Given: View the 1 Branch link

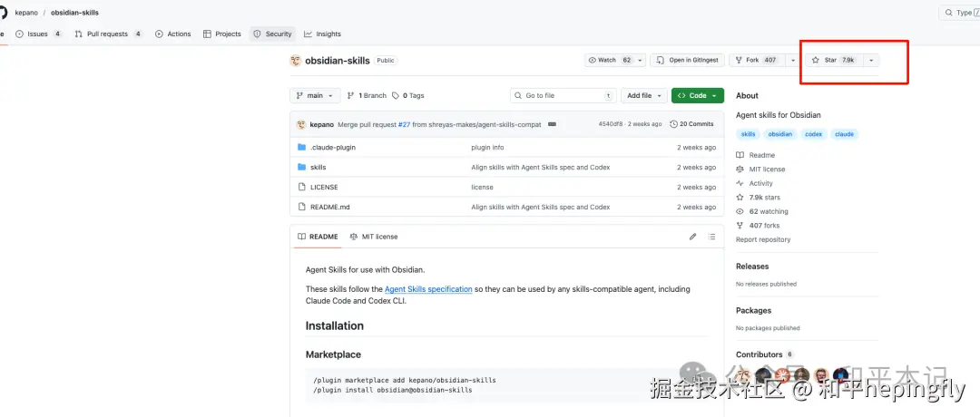Looking at the screenshot, I should 367,95.
